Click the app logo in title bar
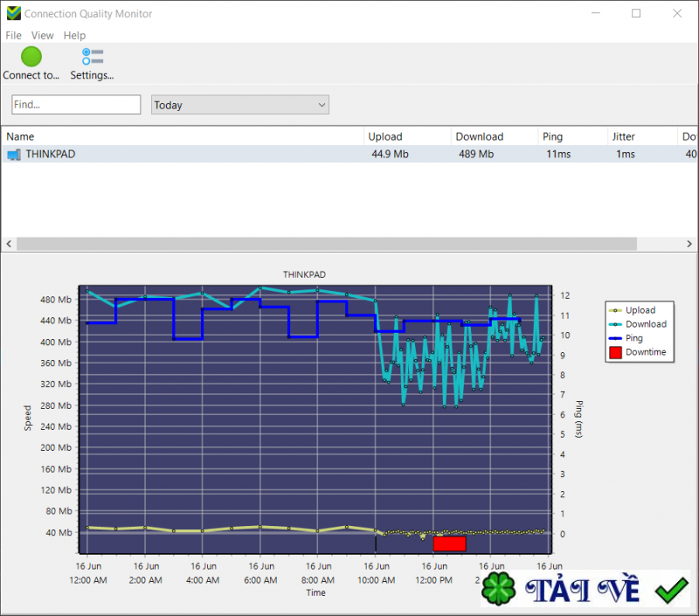 pos(12,13)
